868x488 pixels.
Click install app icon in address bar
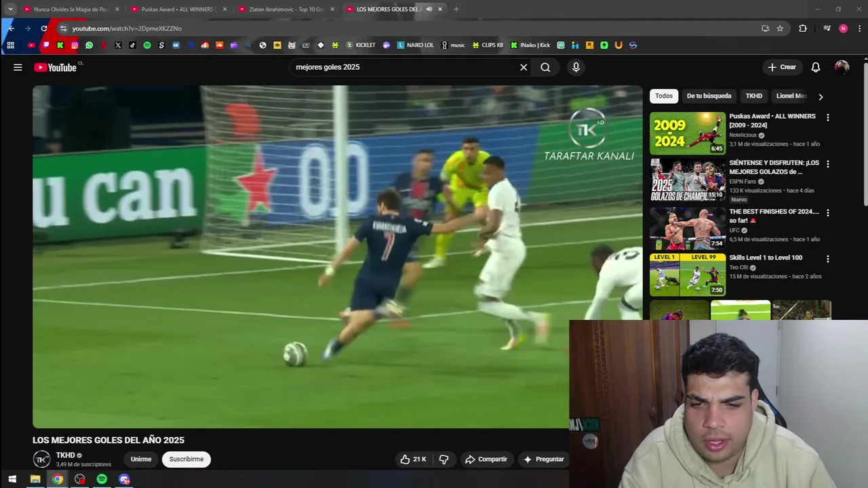[765, 28]
